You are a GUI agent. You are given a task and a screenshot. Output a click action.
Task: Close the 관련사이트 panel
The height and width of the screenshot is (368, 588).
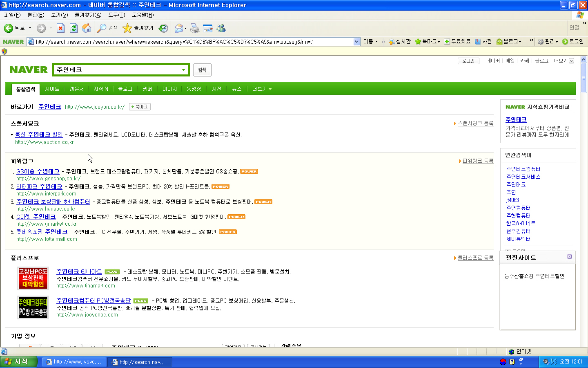pyautogui.click(x=569, y=257)
